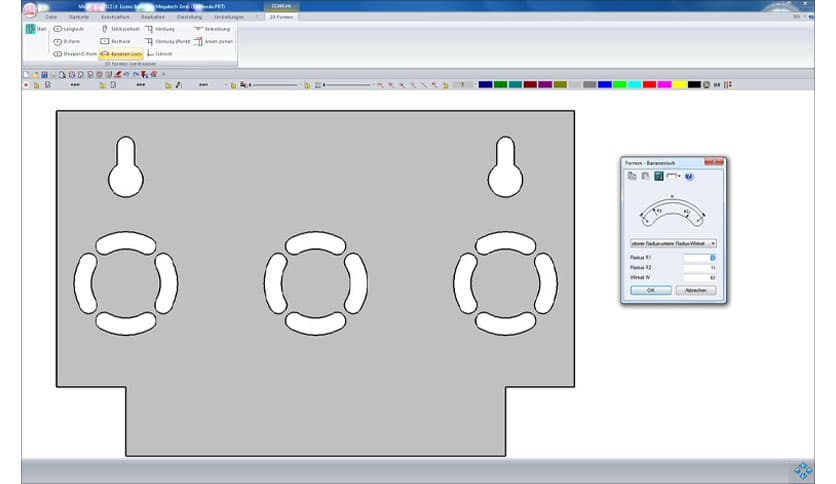Expand the radius/angle mode dropdown
836x484 pixels.
click(x=714, y=243)
